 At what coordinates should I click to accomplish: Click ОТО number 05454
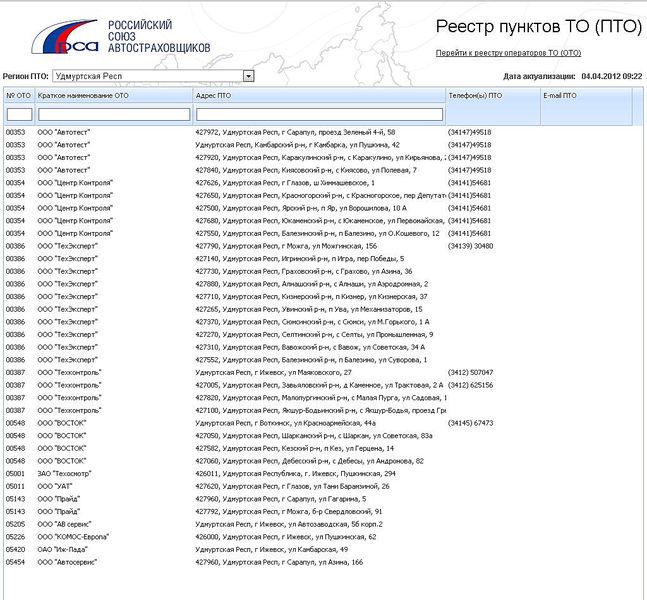pos(15,562)
